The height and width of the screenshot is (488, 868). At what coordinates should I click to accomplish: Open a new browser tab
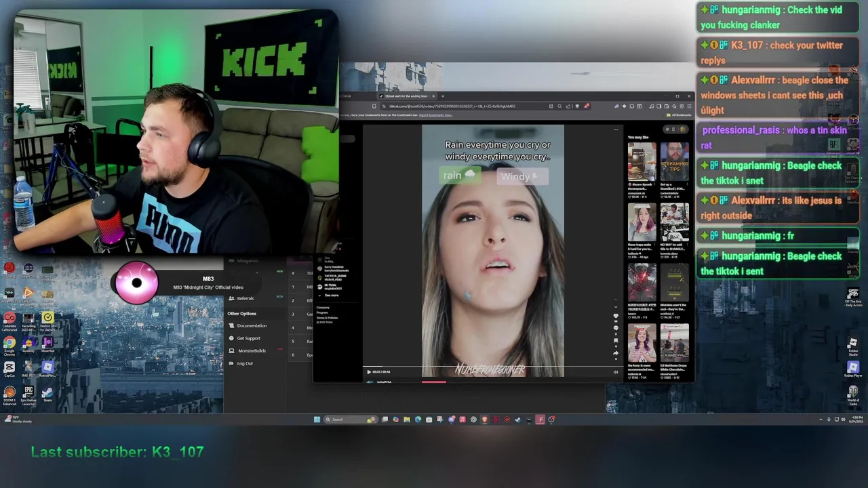pos(443,96)
